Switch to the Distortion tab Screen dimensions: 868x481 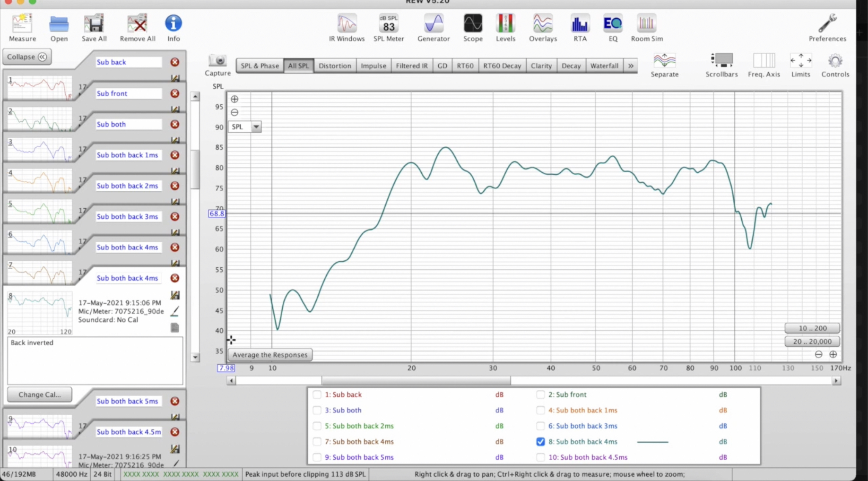coord(335,66)
